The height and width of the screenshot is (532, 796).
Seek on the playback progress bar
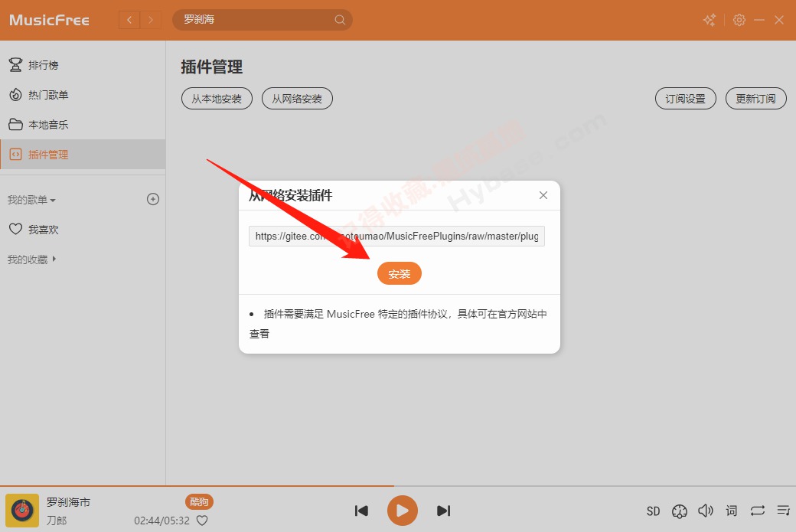(x=398, y=486)
